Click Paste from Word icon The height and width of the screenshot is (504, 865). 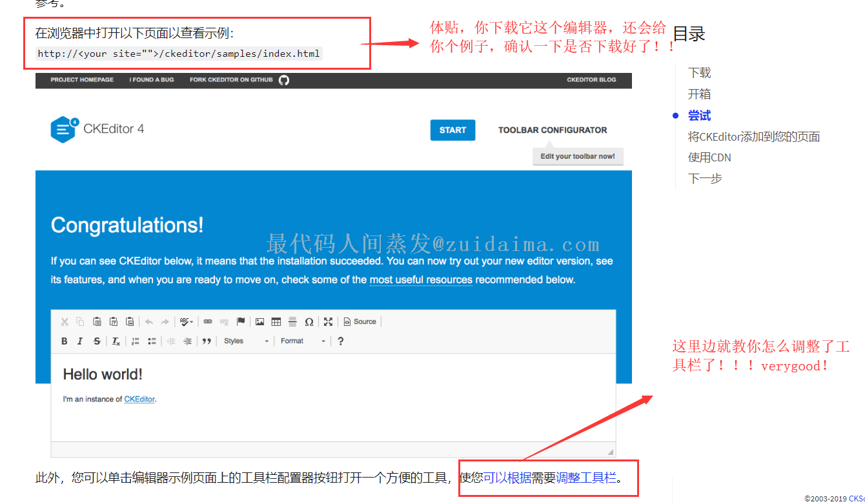(x=130, y=321)
